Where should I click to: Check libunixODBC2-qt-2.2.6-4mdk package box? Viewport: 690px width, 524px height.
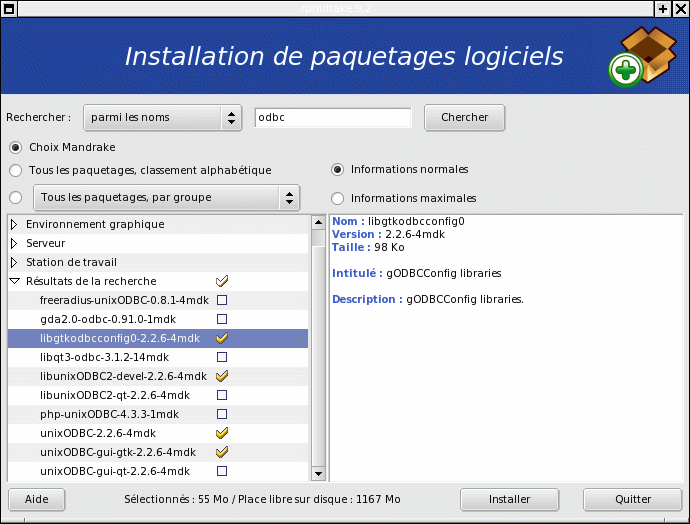[x=222, y=395]
